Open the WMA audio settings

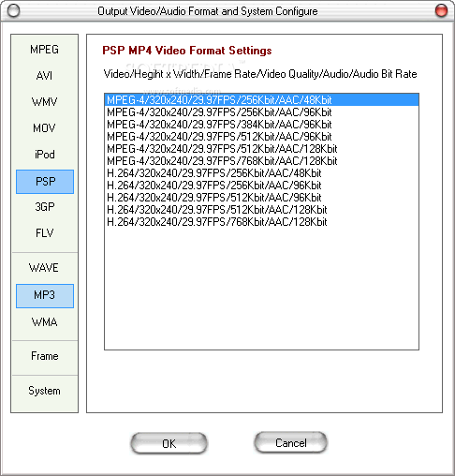(x=44, y=322)
